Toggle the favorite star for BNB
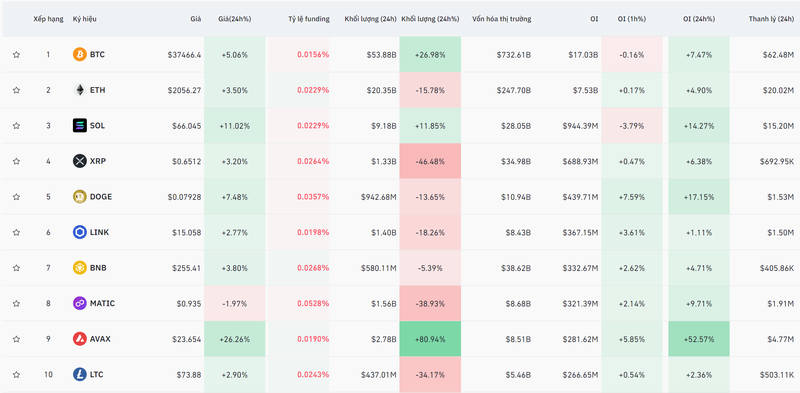800x393 pixels. [x=16, y=268]
